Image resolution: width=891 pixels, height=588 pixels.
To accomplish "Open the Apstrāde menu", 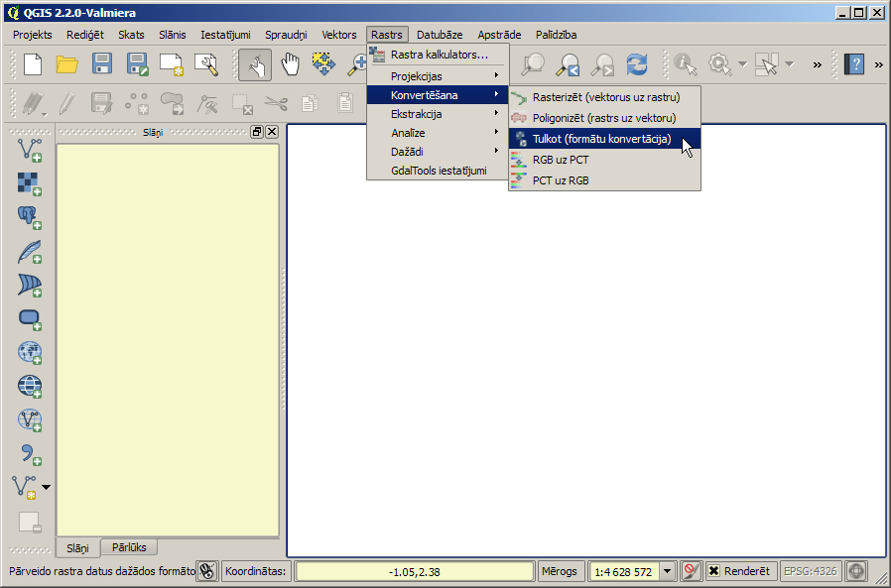I will (499, 35).
